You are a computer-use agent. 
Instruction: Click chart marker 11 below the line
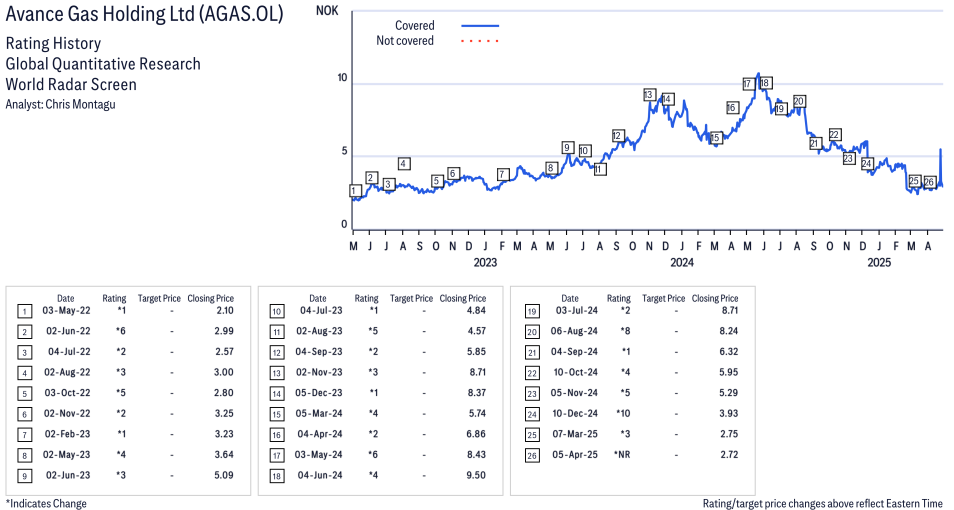[600, 169]
